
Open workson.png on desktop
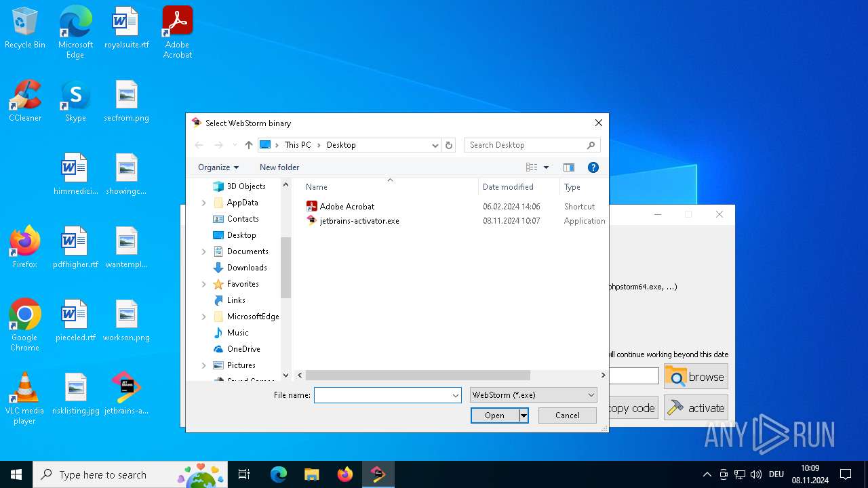coord(126,321)
